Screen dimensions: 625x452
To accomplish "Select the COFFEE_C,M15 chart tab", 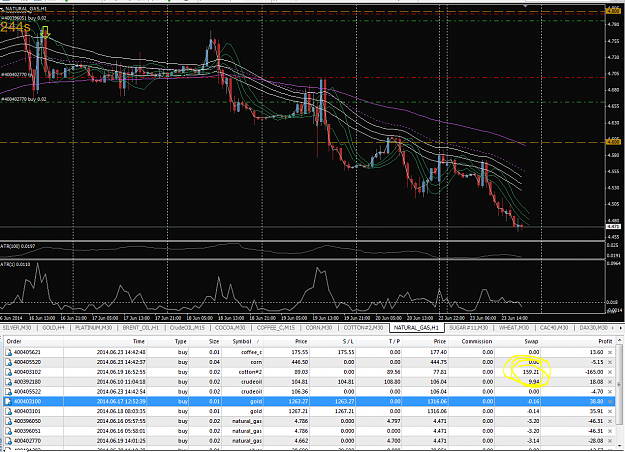I will pyautogui.click(x=276, y=328).
